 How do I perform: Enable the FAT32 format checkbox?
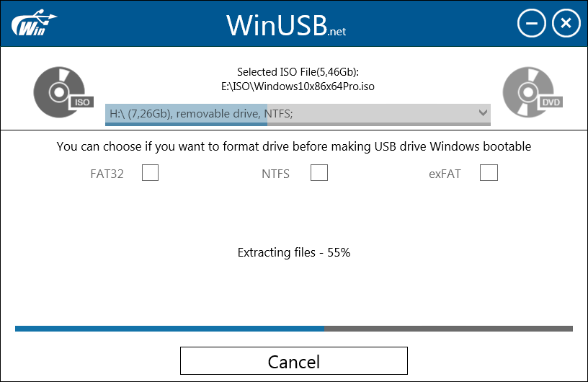150,172
